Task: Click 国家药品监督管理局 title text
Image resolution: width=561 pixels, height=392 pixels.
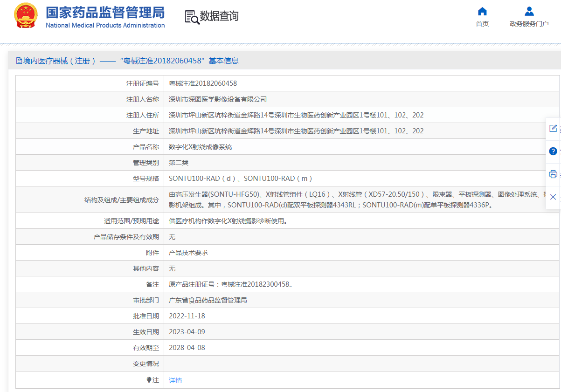Action: pyautogui.click(x=105, y=12)
